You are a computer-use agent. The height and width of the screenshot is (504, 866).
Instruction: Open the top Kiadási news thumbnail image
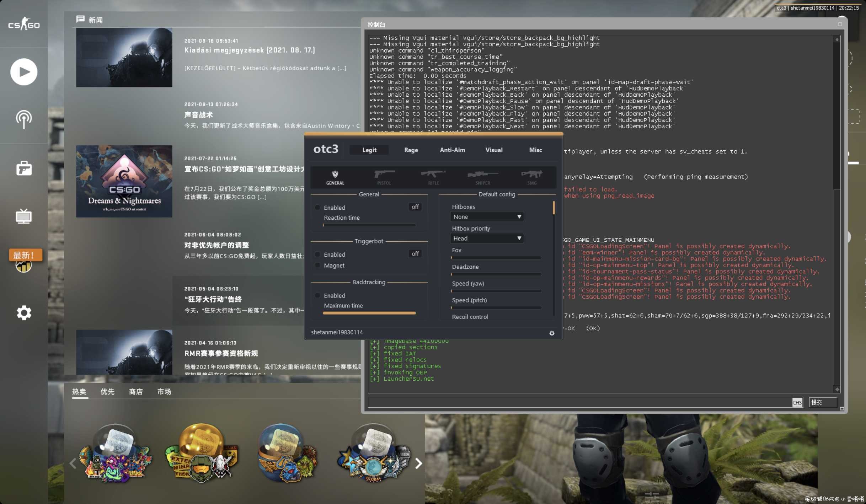(124, 57)
